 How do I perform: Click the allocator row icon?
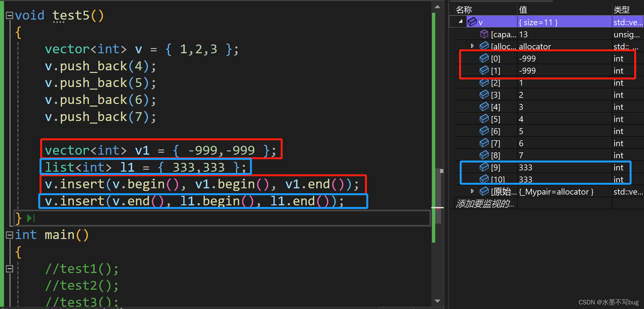tap(484, 46)
